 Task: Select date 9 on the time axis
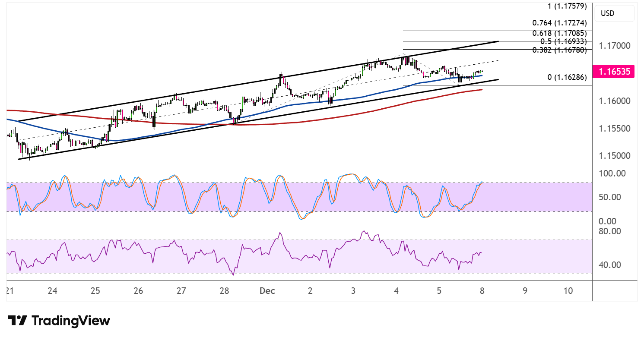(x=525, y=291)
